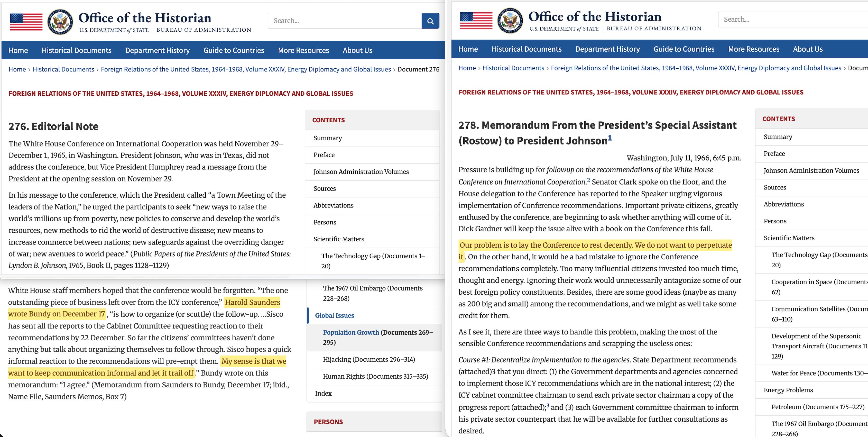Open footnote 1 beside the Document 278 title
The width and height of the screenshot is (868, 437).
pyautogui.click(x=610, y=138)
